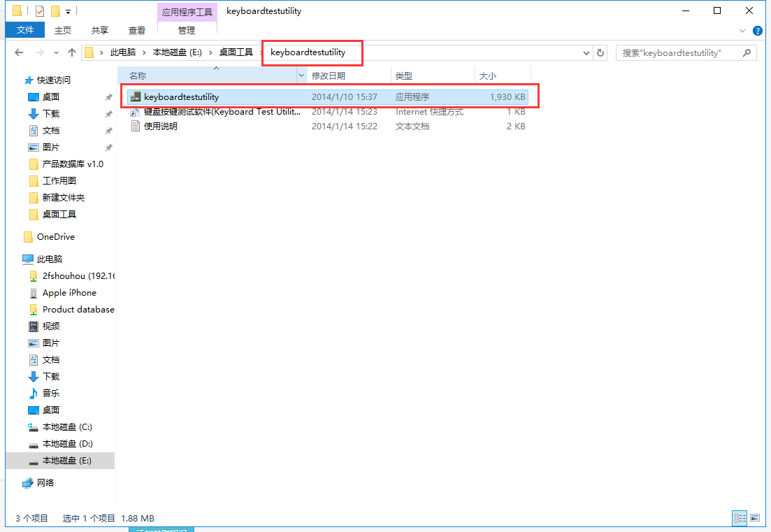The image size is (771, 532).
Task: Open the blue Help question mark icon
Action: click(x=758, y=31)
